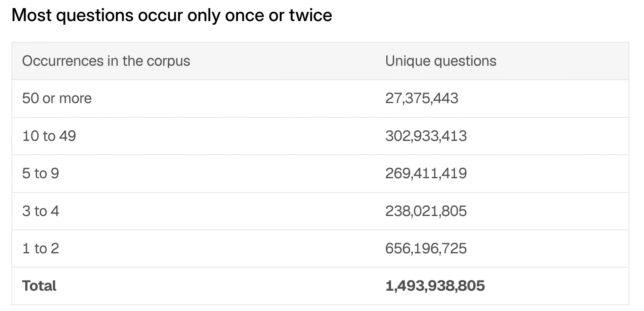
Task: Click the value 656,196,725
Action: coord(426,248)
